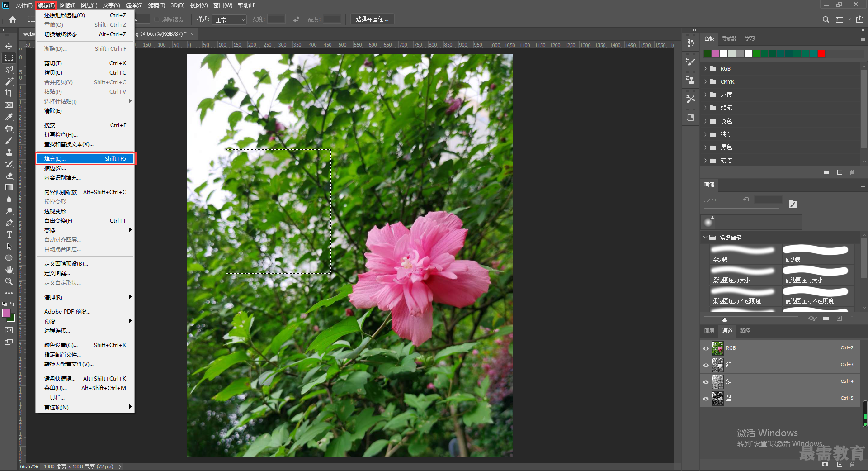This screenshot has width=868, height=471.
Task: Toggle visibility of RGB channel
Action: (706, 348)
